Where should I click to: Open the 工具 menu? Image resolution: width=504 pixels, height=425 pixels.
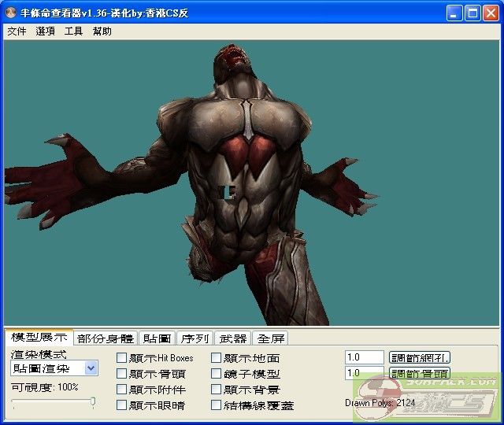[73, 31]
